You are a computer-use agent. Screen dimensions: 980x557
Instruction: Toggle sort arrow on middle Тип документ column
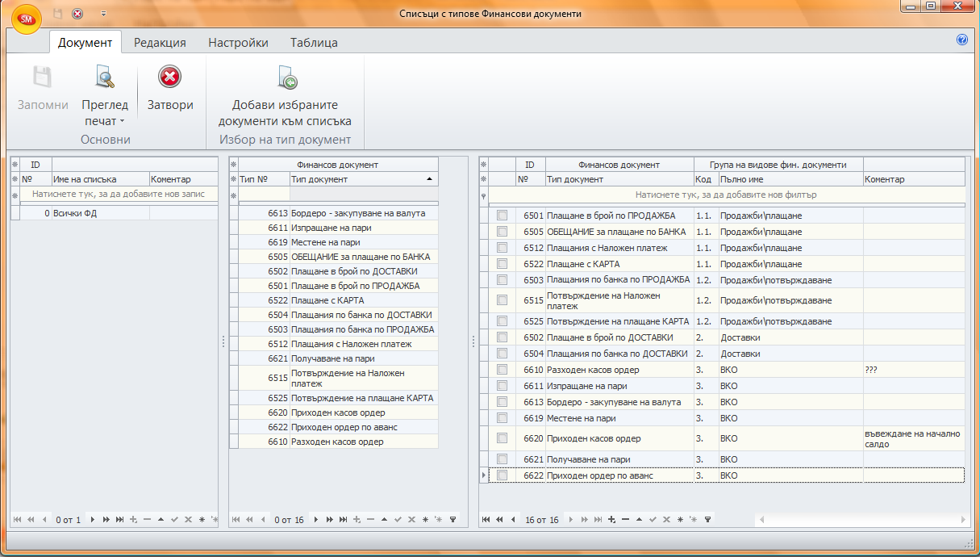429,179
